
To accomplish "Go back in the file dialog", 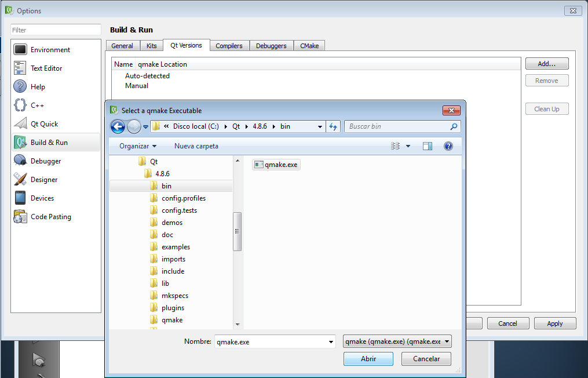I will 118,126.
